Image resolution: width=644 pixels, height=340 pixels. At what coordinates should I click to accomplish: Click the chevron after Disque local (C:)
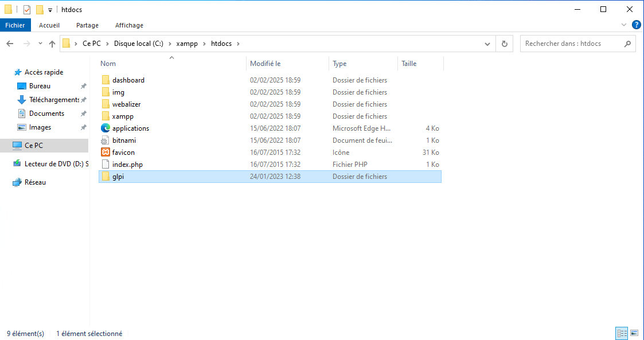(170, 44)
